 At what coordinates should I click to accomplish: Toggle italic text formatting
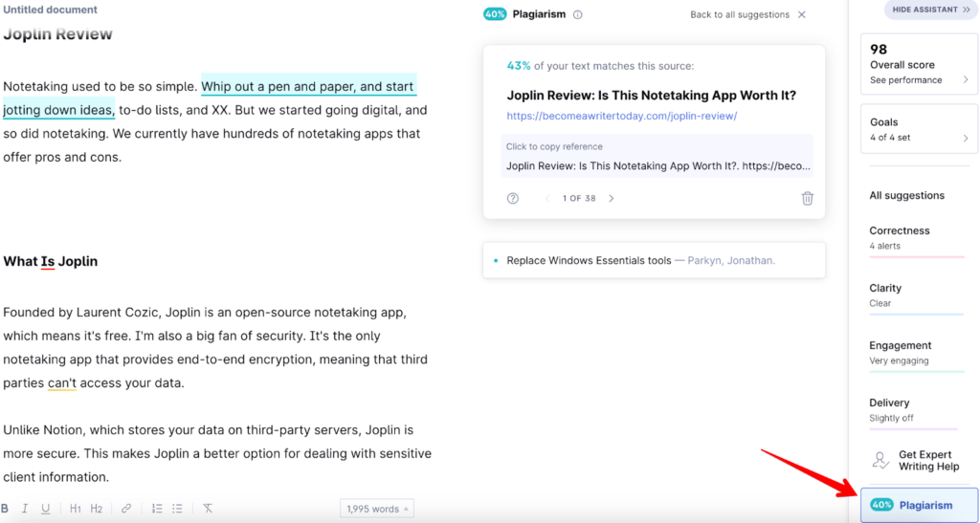[x=25, y=509]
